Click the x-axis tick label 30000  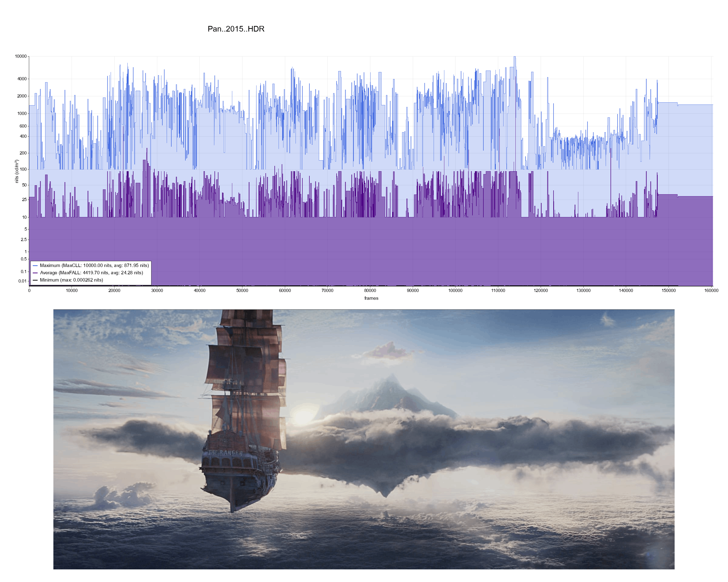(157, 291)
